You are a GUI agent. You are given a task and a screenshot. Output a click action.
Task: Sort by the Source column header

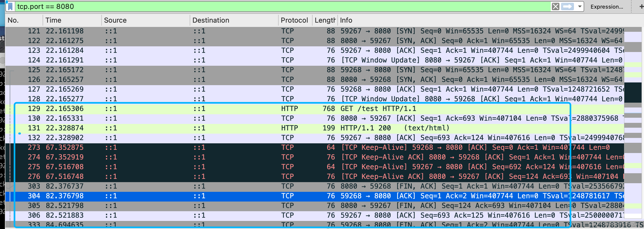click(x=146, y=20)
